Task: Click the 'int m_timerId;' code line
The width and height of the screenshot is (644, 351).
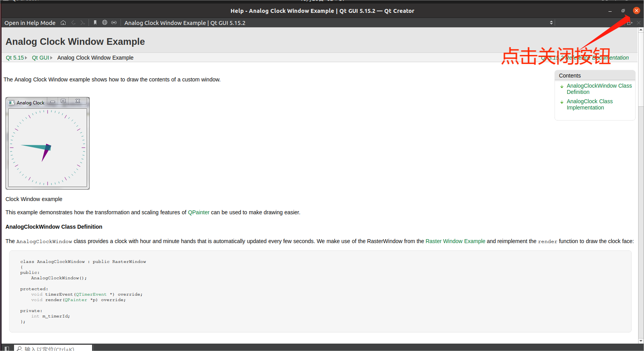Action: pos(51,316)
